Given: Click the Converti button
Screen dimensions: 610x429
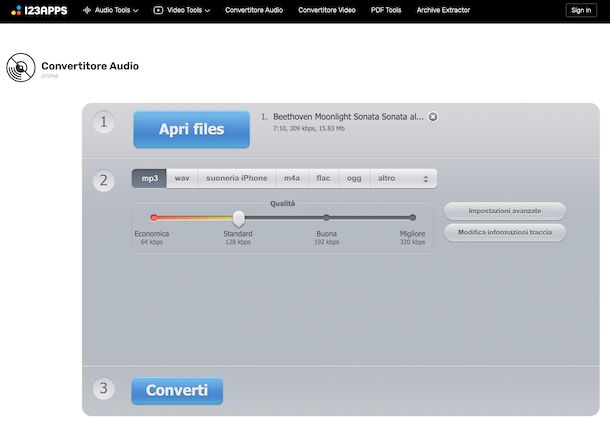Looking at the screenshot, I should tap(177, 390).
